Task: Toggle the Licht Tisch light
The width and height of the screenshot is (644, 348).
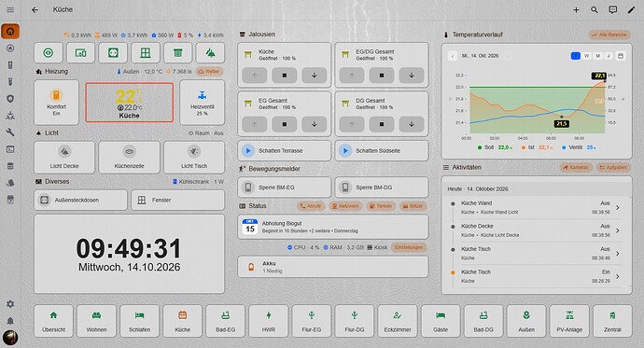Action: [194, 157]
